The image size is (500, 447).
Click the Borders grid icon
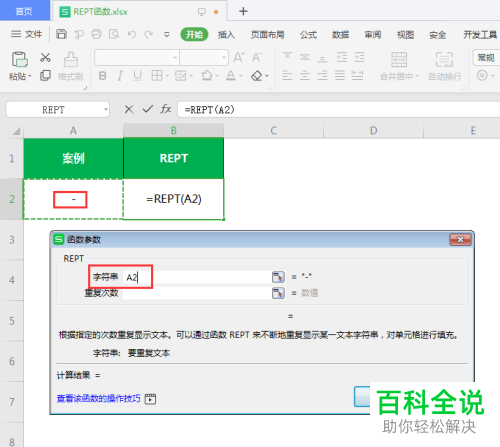(157, 76)
